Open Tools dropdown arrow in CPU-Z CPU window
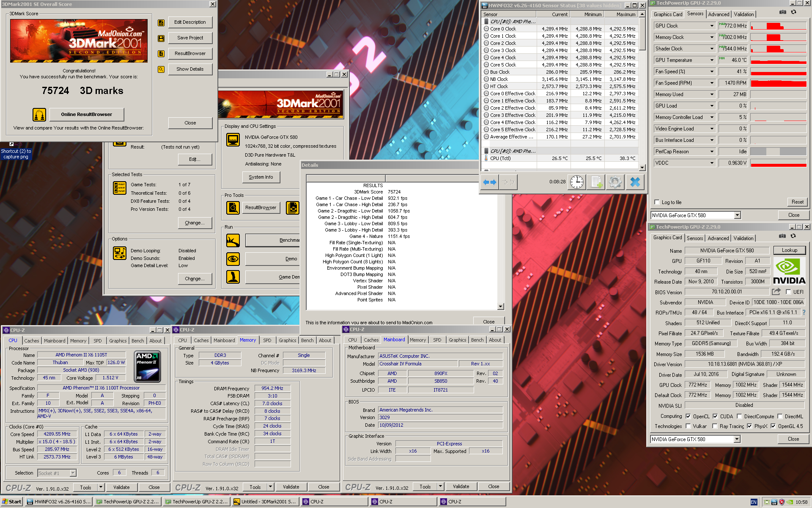This screenshot has height=508, width=812. tap(101, 487)
